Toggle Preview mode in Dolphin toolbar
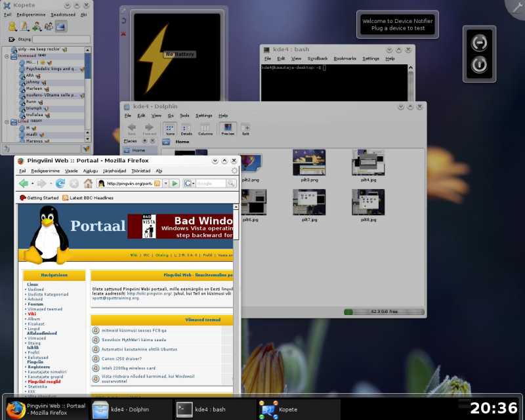The width and height of the screenshot is (525, 420). click(x=228, y=129)
